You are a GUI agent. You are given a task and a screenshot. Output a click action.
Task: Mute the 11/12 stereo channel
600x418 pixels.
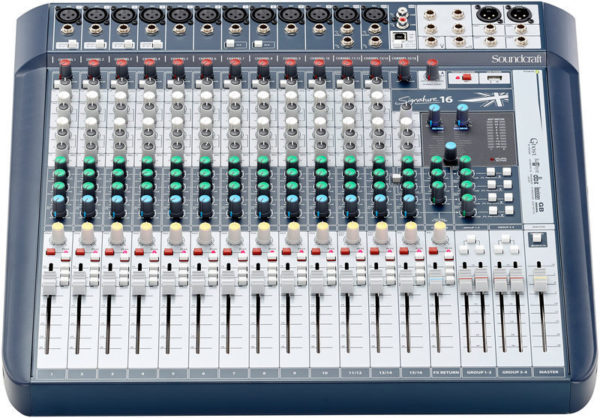point(345,251)
